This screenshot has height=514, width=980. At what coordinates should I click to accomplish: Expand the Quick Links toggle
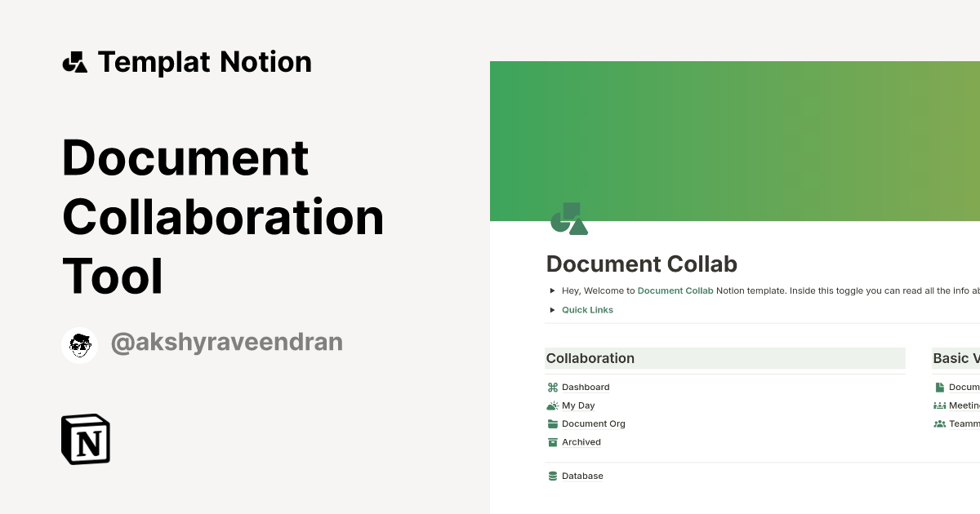552,310
